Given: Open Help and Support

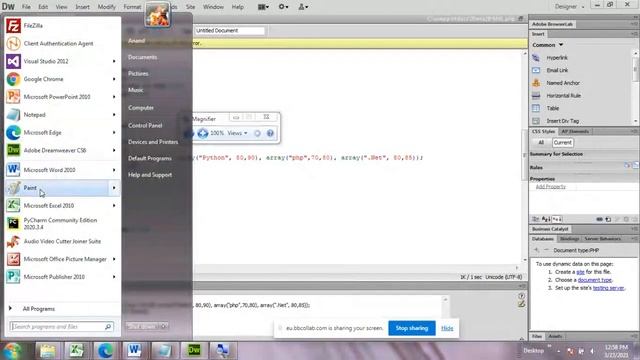Looking at the screenshot, I should [x=150, y=175].
